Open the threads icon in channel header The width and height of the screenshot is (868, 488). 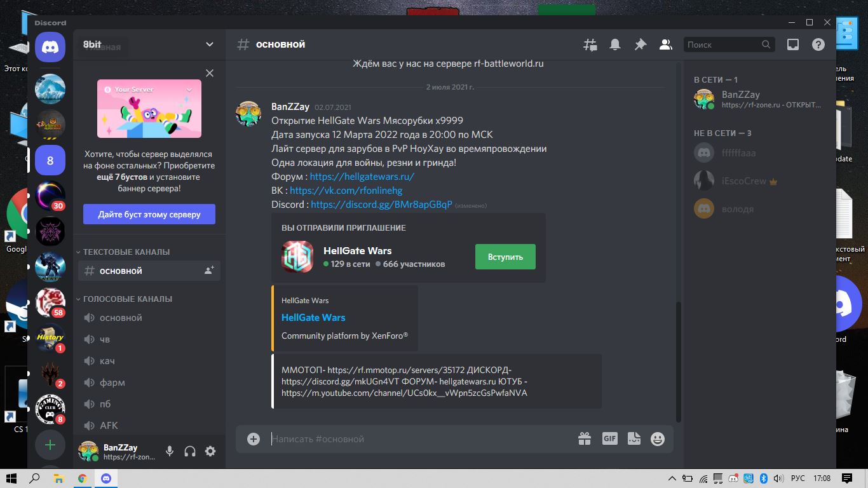click(x=590, y=44)
